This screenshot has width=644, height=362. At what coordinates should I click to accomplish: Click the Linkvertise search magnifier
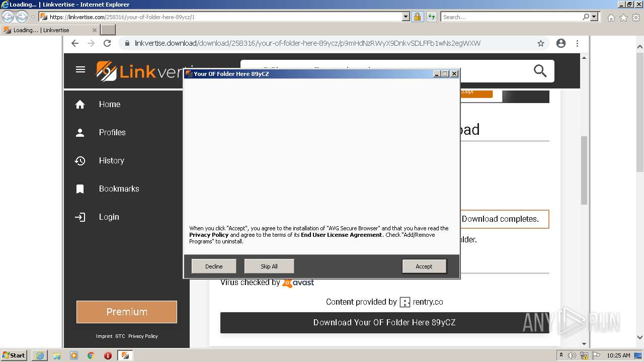point(540,71)
